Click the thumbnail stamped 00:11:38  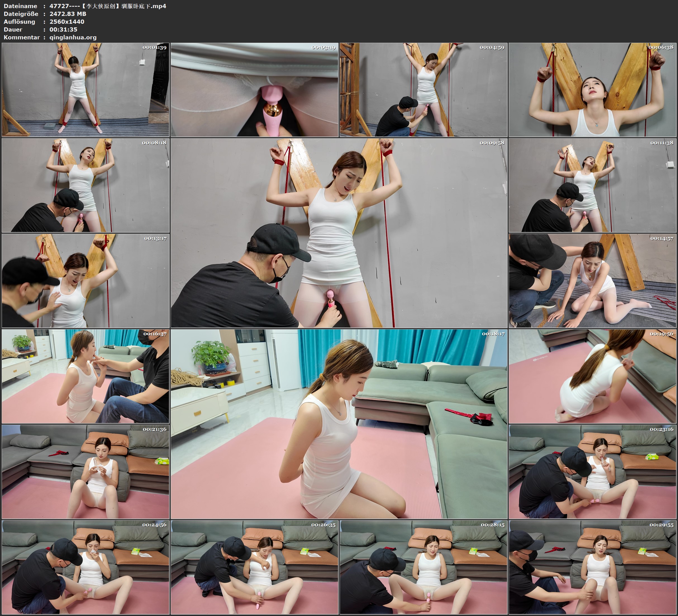[x=593, y=185]
